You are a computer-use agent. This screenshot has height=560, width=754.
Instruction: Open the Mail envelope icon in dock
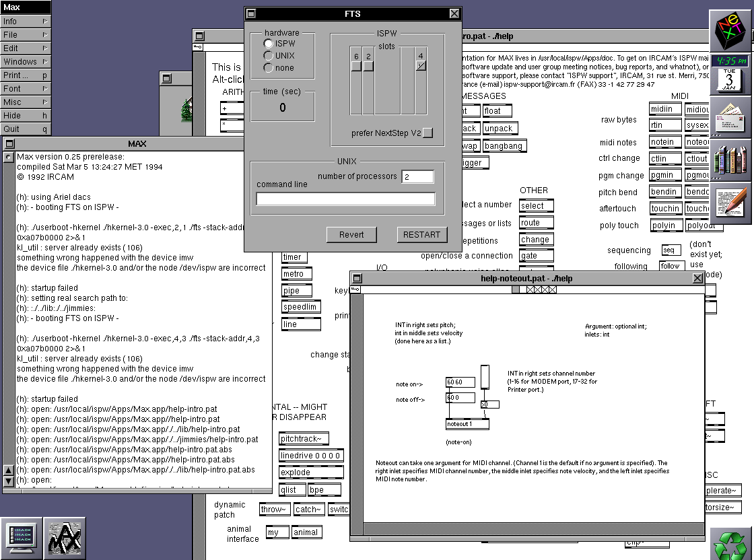730,116
